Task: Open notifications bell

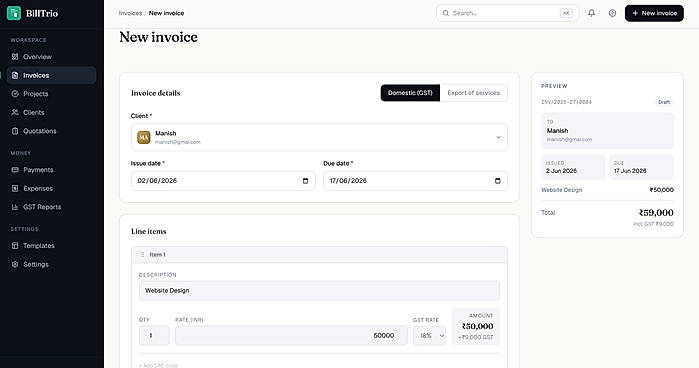Action: (x=592, y=13)
